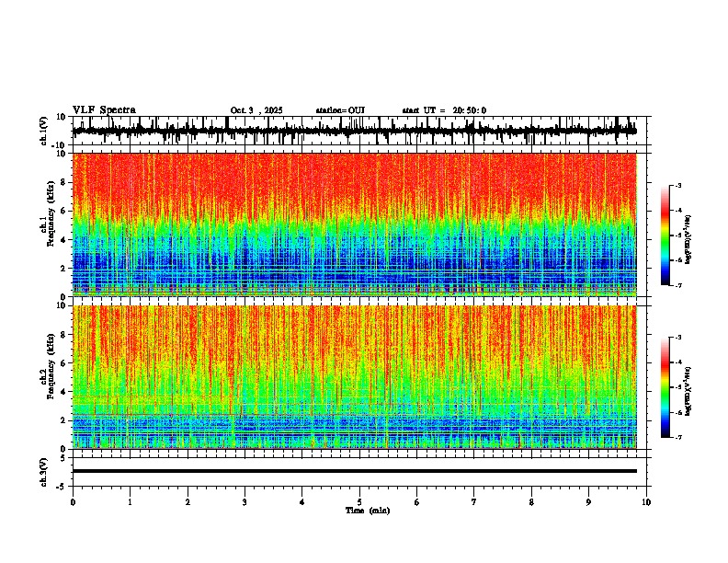Click the ch.2 frequency axis "4" tick label

63,392
